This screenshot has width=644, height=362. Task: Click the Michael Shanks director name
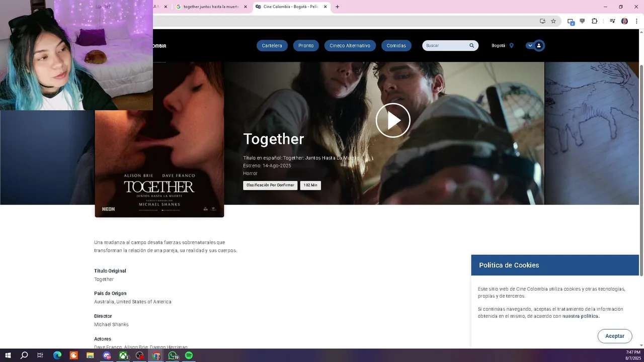111,324
